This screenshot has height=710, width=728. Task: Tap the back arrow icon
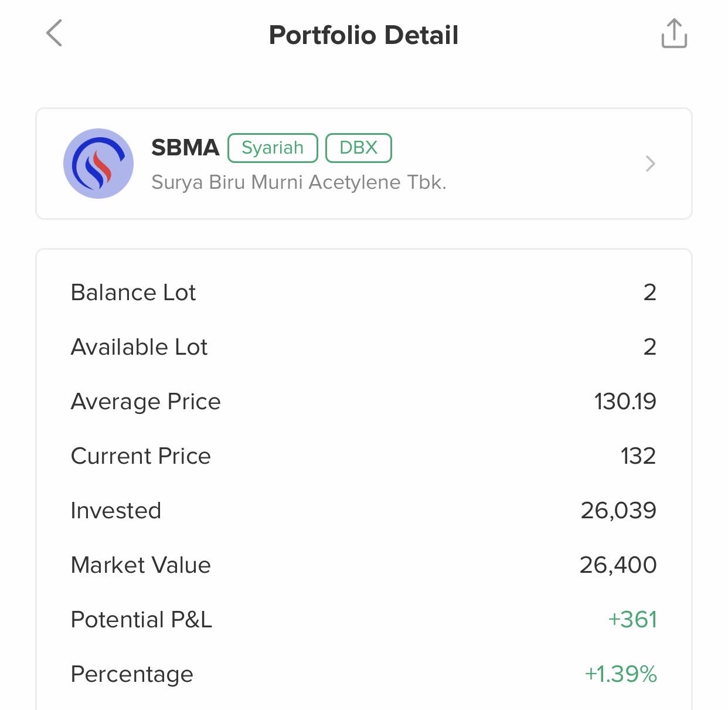55,33
